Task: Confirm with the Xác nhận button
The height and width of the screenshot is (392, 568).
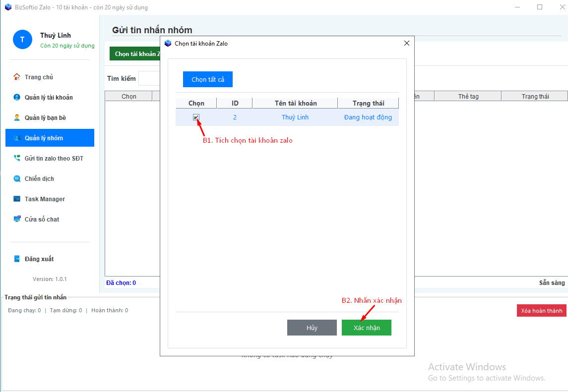Action: [x=366, y=328]
